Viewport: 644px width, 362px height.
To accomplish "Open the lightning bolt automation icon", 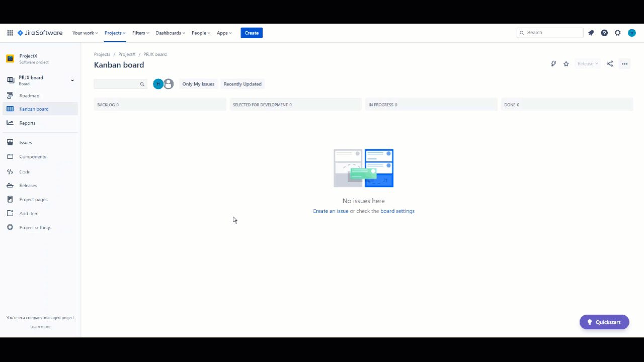I will click(553, 63).
